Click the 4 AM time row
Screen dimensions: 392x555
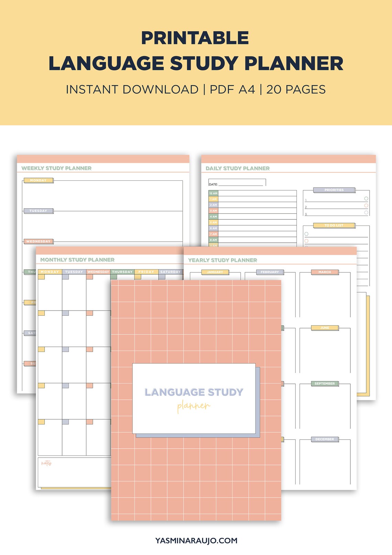coord(252,217)
